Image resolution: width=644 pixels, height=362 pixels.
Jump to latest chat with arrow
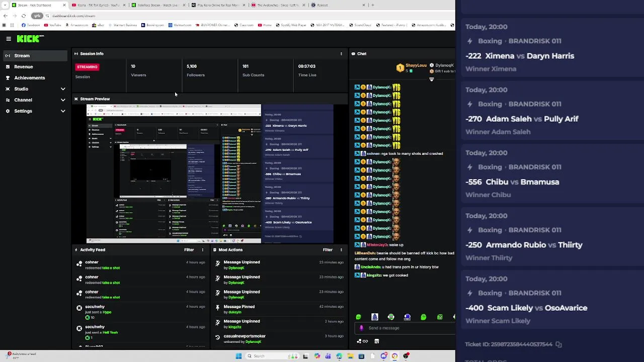point(431,79)
